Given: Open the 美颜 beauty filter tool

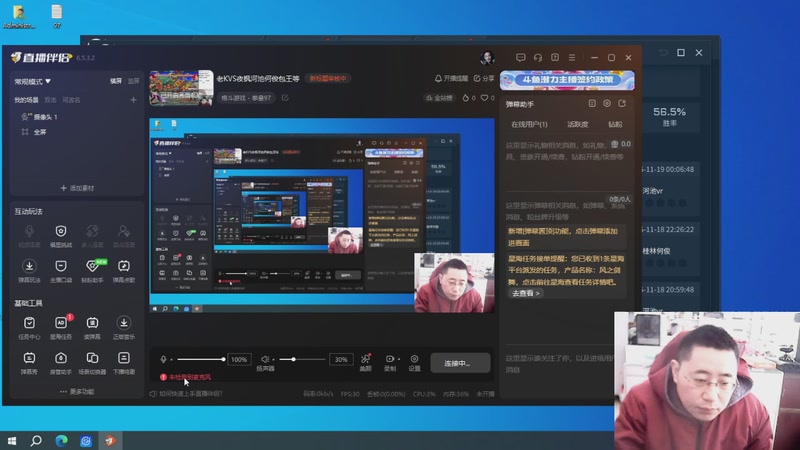Looking at the screenshot, I should (365, 362).
